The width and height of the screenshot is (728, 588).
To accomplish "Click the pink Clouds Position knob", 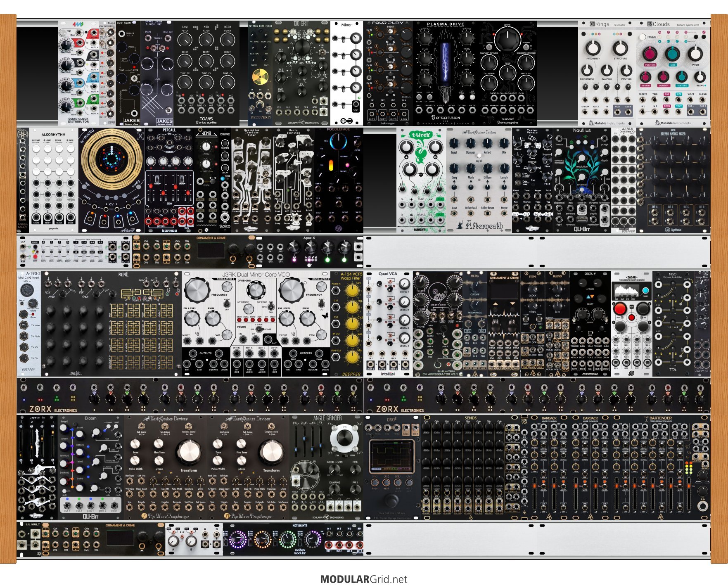I will point(650,54).
